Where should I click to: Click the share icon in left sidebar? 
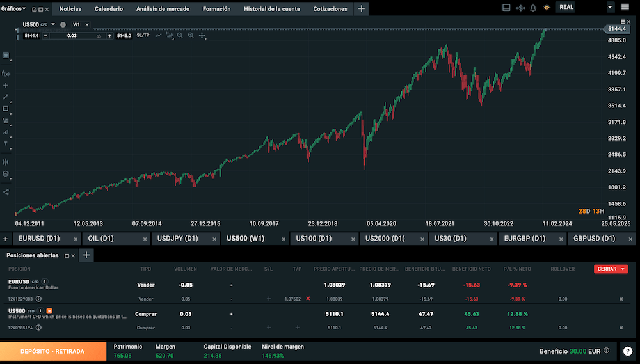pos(6,192)
